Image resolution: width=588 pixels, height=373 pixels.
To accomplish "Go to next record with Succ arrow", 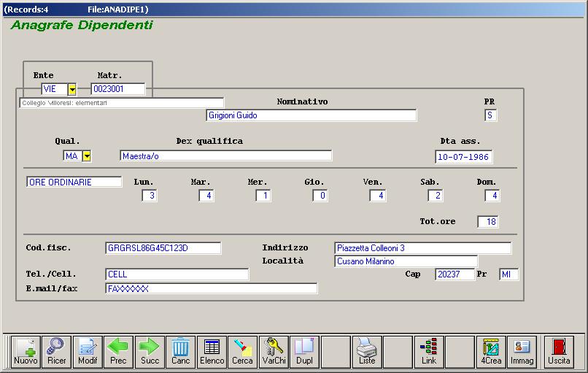I will pos(150,351).
